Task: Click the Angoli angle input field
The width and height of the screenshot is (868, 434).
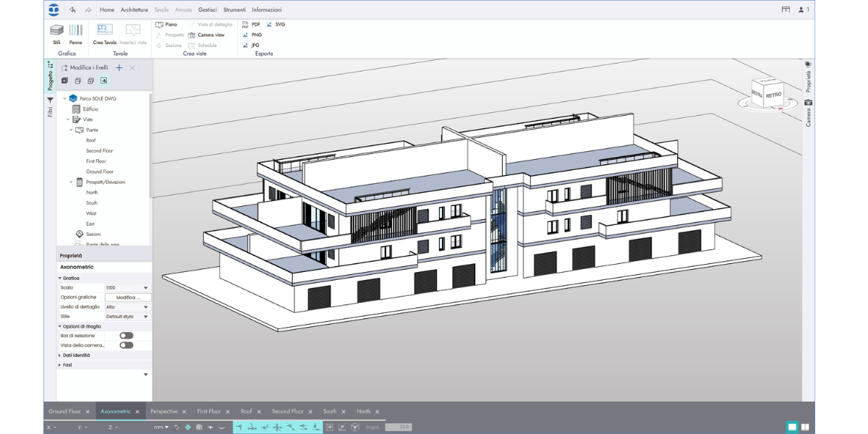Action: (398, 427)
